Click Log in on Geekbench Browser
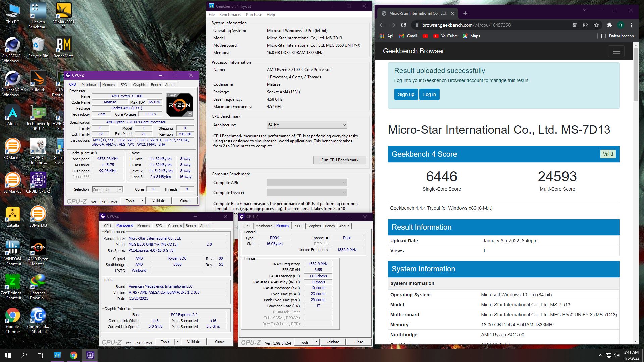This screenshot has height=362, width=644. point(429,94)
